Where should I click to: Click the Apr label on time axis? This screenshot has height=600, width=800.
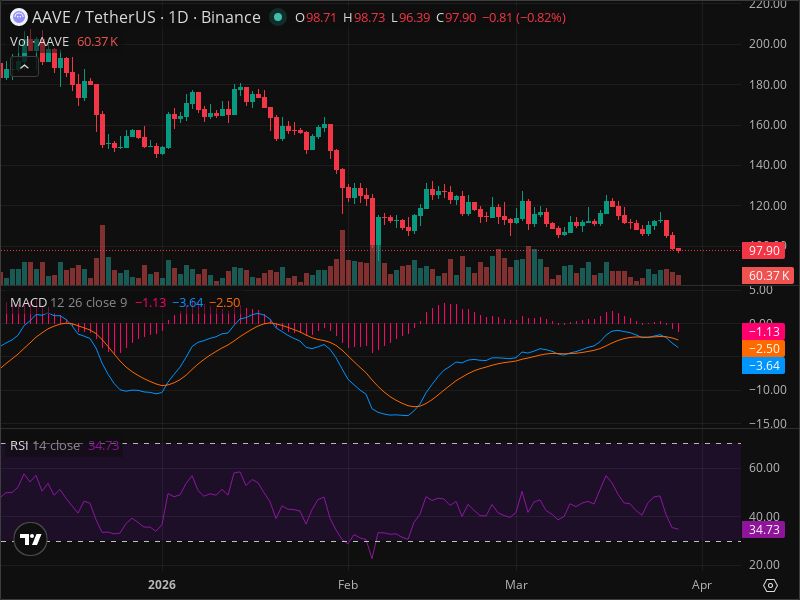point(702,585)
